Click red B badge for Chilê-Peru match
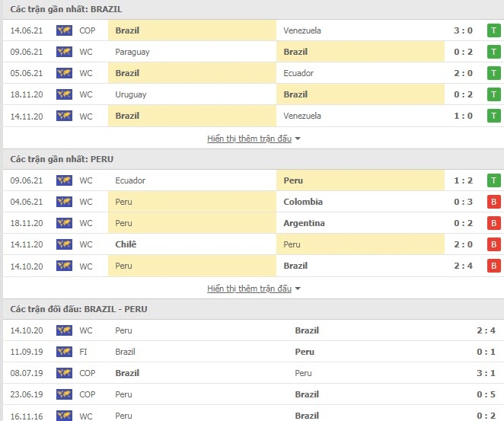 [493, 244]
